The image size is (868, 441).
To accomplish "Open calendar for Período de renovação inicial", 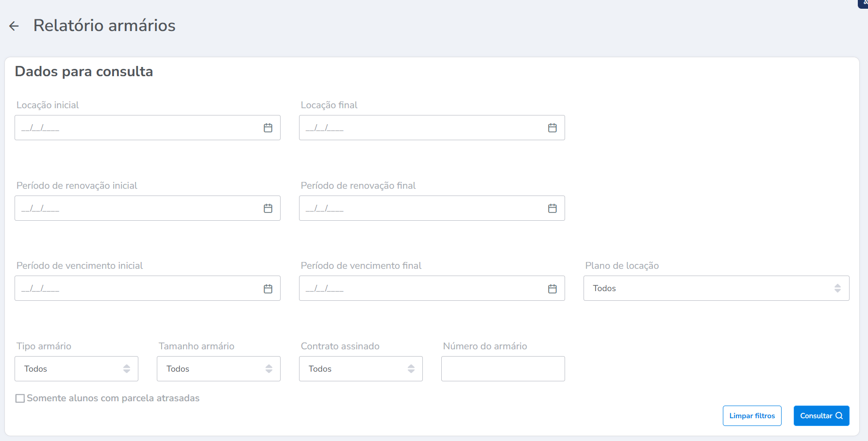I will (x=268, y=209).
